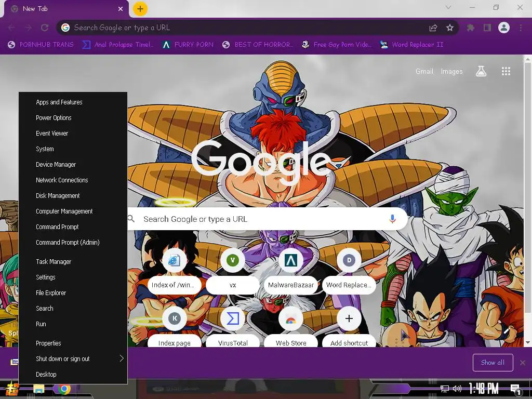532x399 pixels.
Task: Close the downloads bar
Action: point(523,363)
